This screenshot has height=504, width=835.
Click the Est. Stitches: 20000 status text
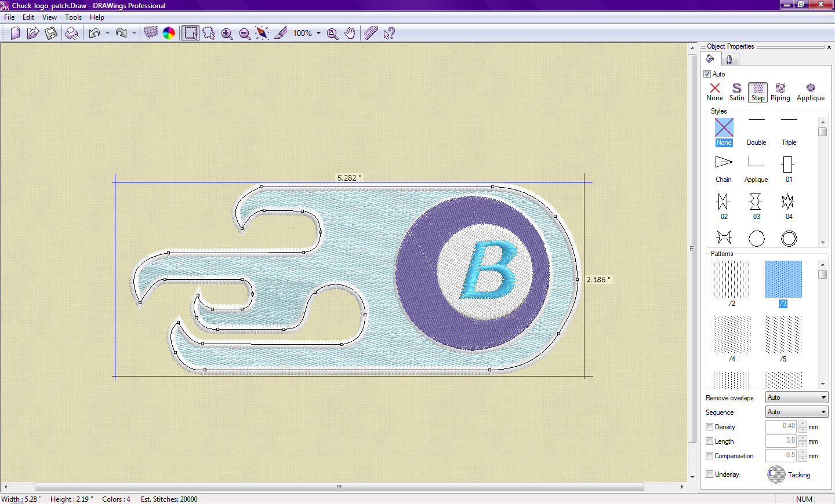(169, 499)
